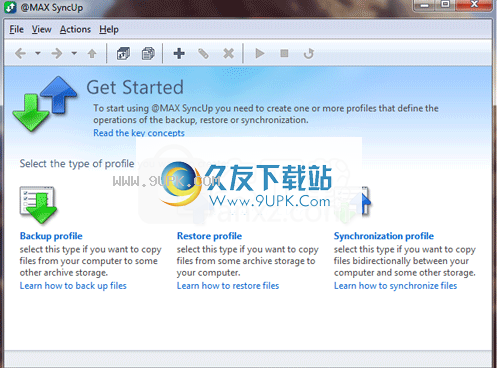Viewport: 499px width, 368px height.
Task: Open the Back history dropdown arrow
Action: (38, 53)
